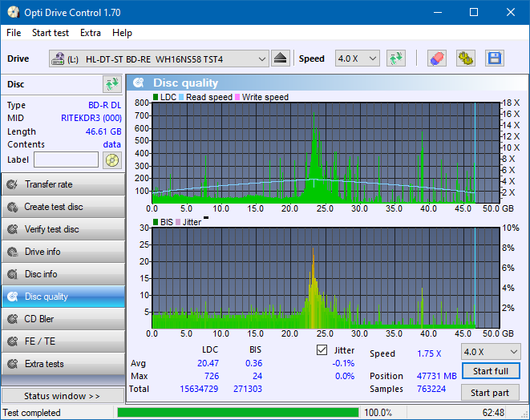Screen dimensions: 530x420
Task: Click the jitter average value -0.1%
Action: pos(343,363)
